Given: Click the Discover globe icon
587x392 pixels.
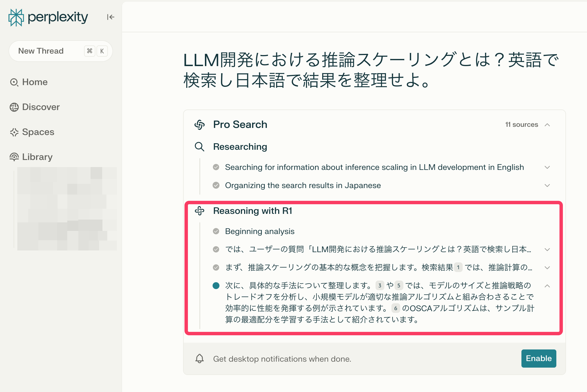Looking at the screenshot, I should point(14,107).
